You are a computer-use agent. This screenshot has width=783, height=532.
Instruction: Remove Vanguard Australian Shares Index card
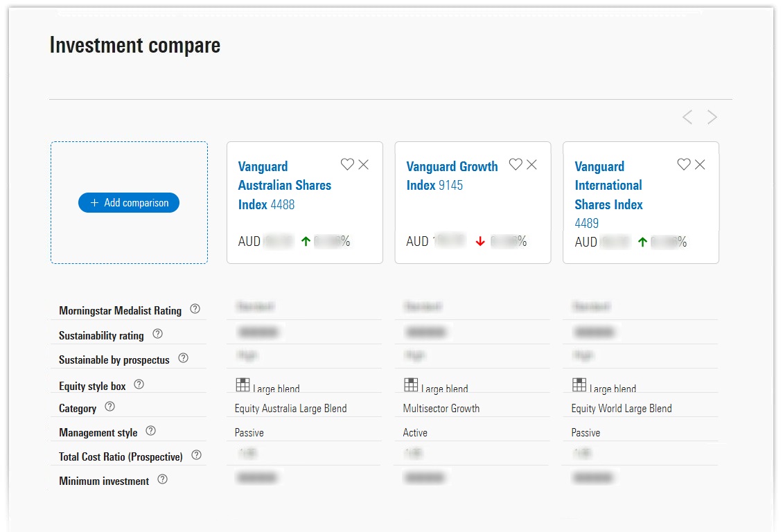coord(364,164)
